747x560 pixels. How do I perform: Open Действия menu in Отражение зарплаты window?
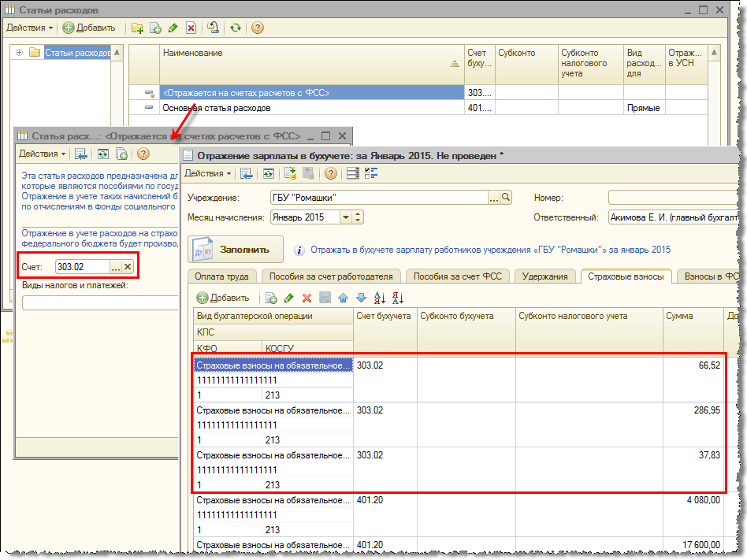[x=208, y=173]
